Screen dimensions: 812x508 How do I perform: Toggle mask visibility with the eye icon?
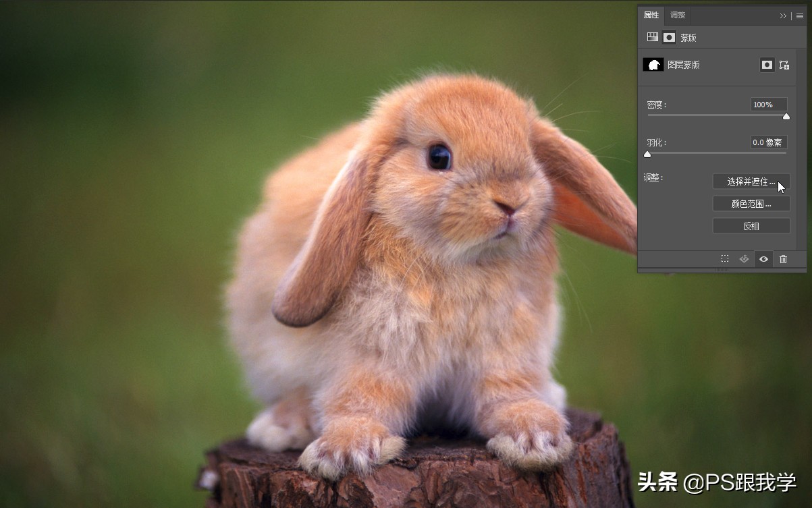pyautogui.click(x=763, y=259)
